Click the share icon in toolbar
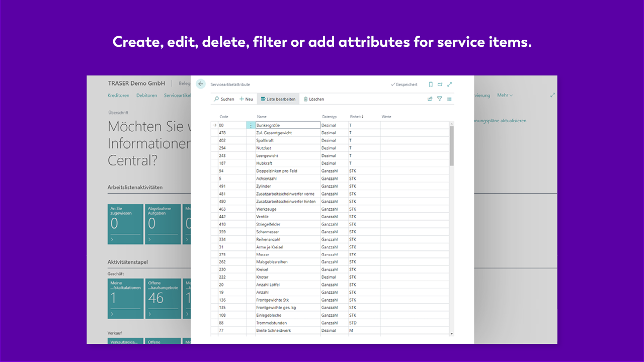644x362 pixels. coord(430,99)
